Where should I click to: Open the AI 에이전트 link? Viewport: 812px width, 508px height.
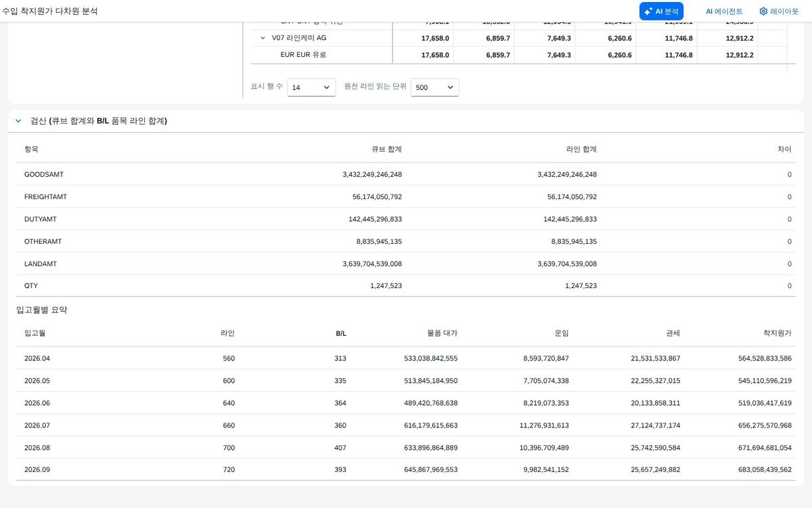pos(724,11)
